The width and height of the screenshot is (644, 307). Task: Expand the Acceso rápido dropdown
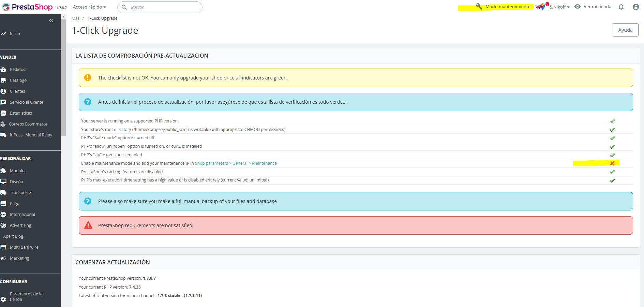point(89,7)
